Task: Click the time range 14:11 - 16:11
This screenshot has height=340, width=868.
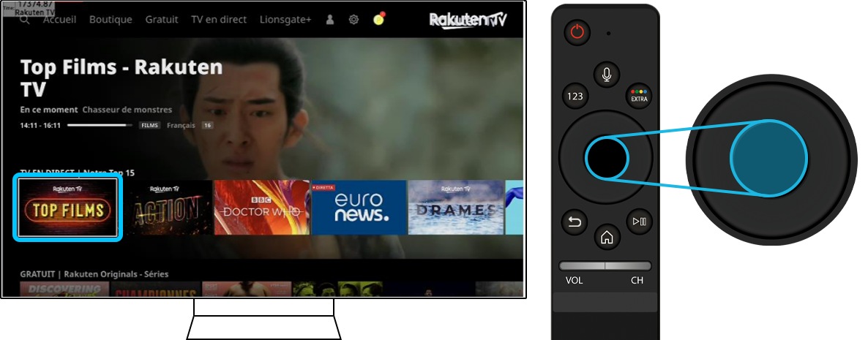Action: 40,126
